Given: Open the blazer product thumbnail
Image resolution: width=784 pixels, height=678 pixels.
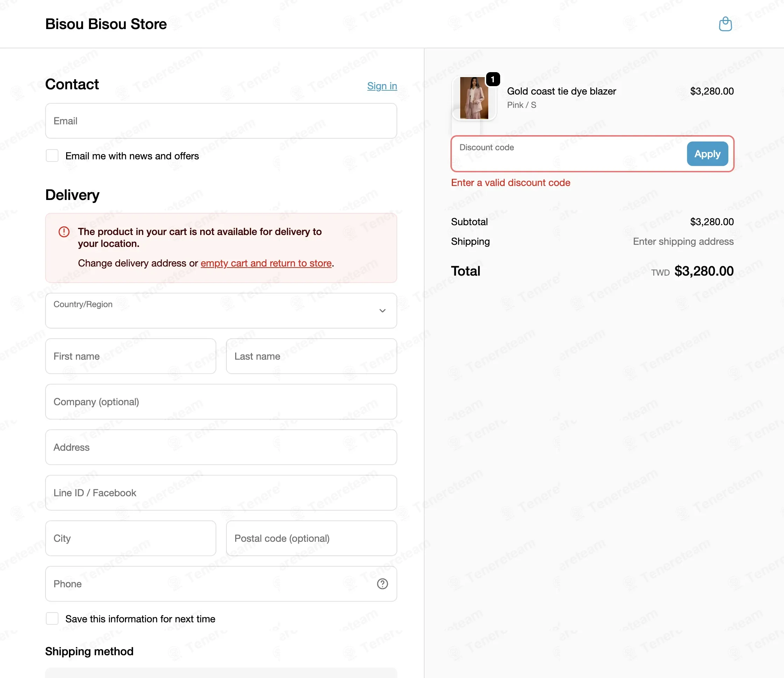Looking at the screenshot, I should (474, 98).
